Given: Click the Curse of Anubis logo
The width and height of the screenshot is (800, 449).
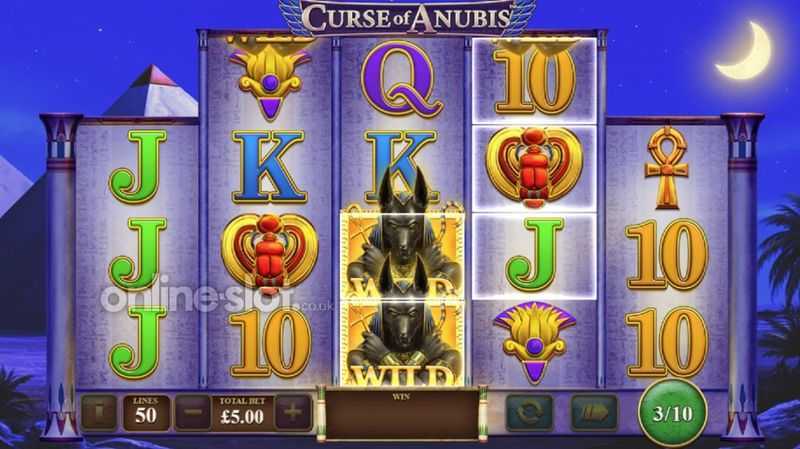Looking at the screenshot, I should click(x=407, y=17).
